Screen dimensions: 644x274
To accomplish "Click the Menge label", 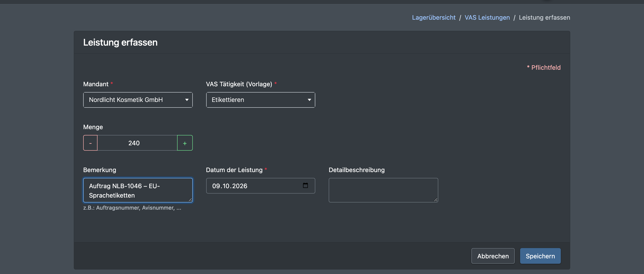I will [93, 127].
